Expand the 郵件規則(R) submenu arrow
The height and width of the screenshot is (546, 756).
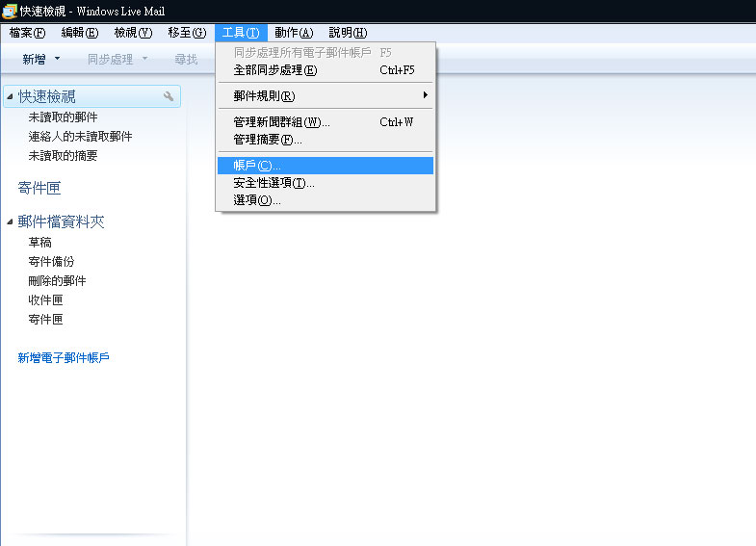tap(426, 95)
